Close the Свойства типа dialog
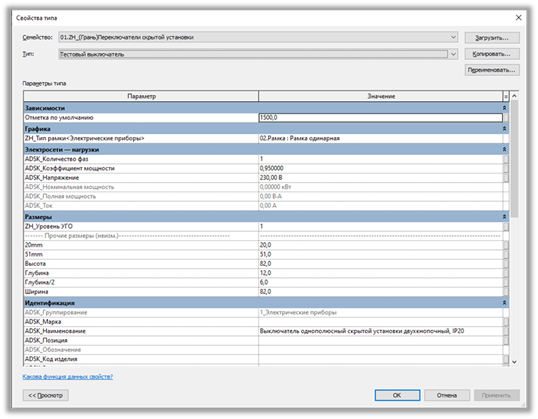538x419 pixels. coord(518,18)
